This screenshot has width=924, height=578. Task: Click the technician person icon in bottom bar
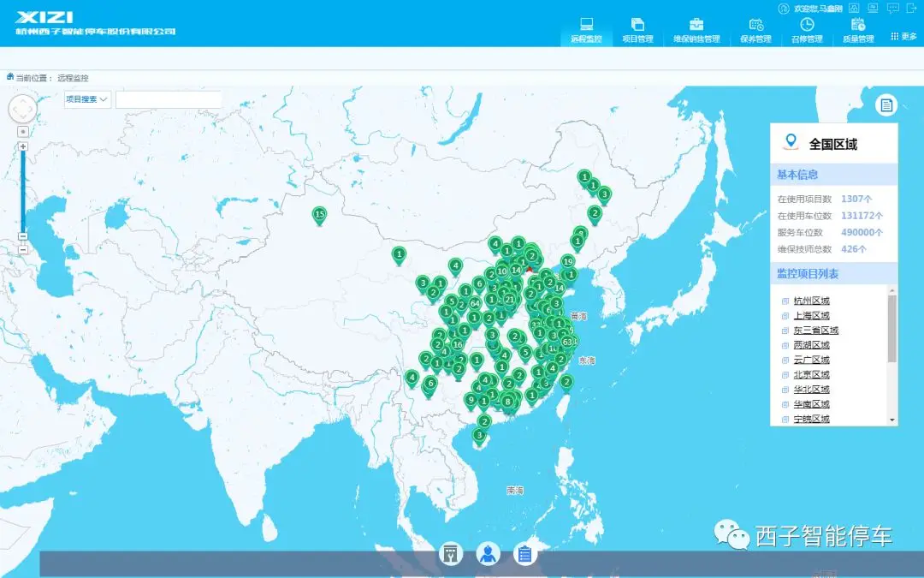[x=488, y=554]
